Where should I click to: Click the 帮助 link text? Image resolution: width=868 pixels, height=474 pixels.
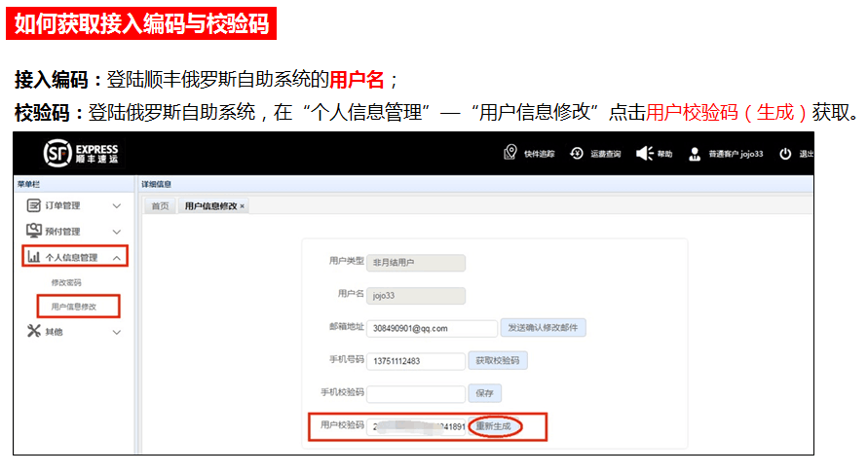(x=664, y=154)
